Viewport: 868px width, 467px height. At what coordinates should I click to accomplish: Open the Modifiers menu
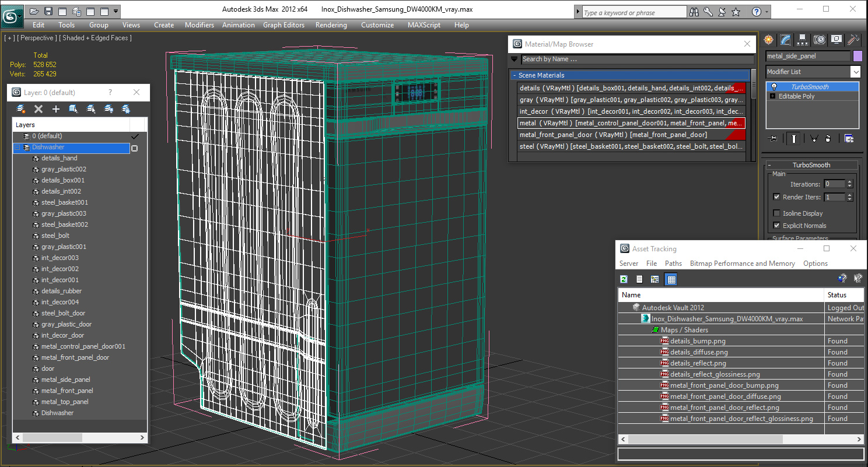[x=199, y=25]
